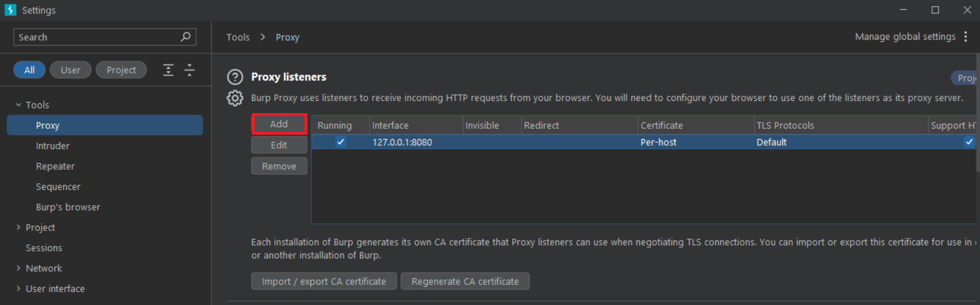This screenshot has width=980, height=305.
Task: Click the Burp Suite logo icon
Action: click(x=10, y=10)
